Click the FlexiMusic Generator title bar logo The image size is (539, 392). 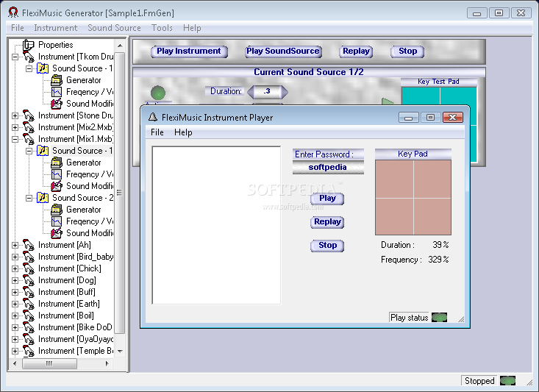pyautogui.click(x=13, y=13)
